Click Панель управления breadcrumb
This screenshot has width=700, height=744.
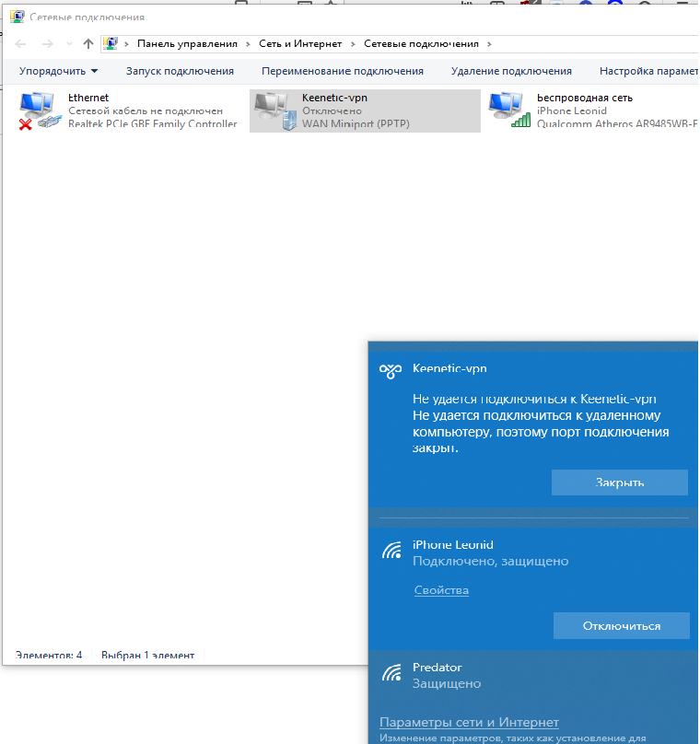pos(187,43)
